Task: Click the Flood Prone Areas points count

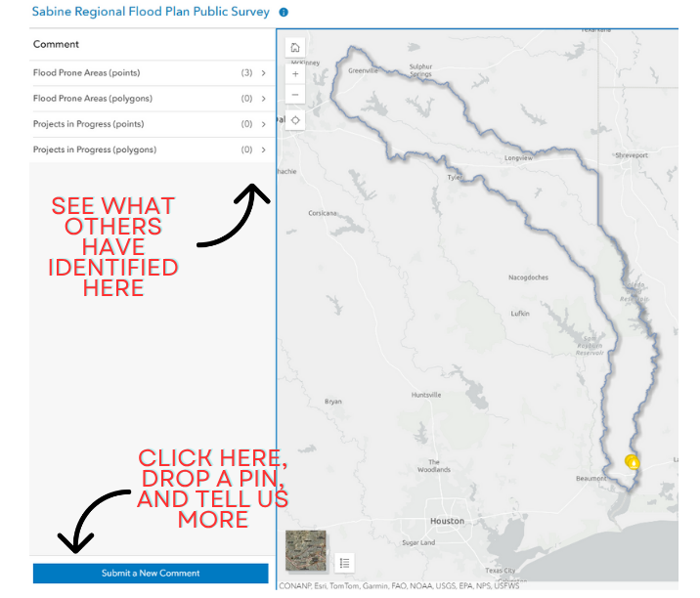Action: coord(246,73)
